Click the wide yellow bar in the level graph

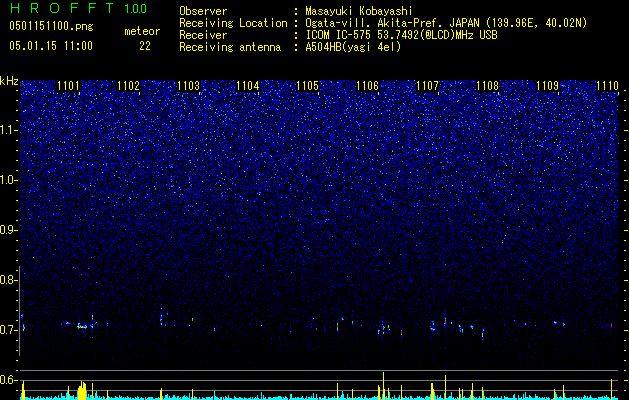(82, 390)
